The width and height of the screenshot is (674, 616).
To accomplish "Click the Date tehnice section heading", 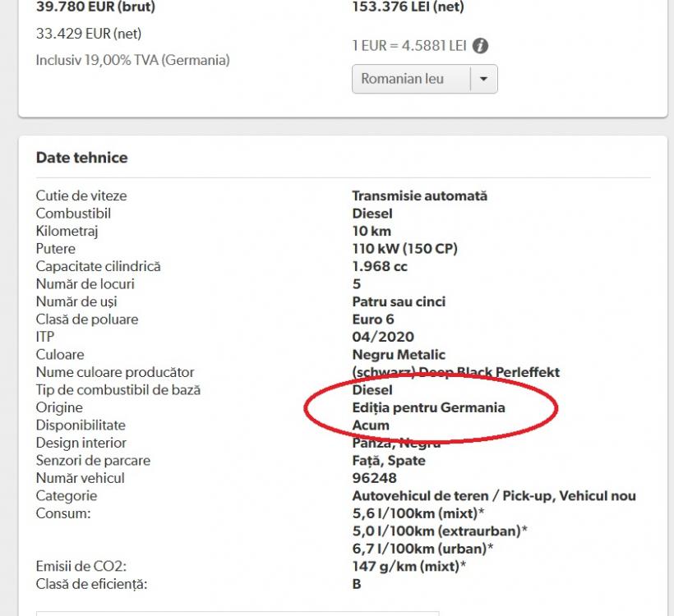I will point(82,158).
